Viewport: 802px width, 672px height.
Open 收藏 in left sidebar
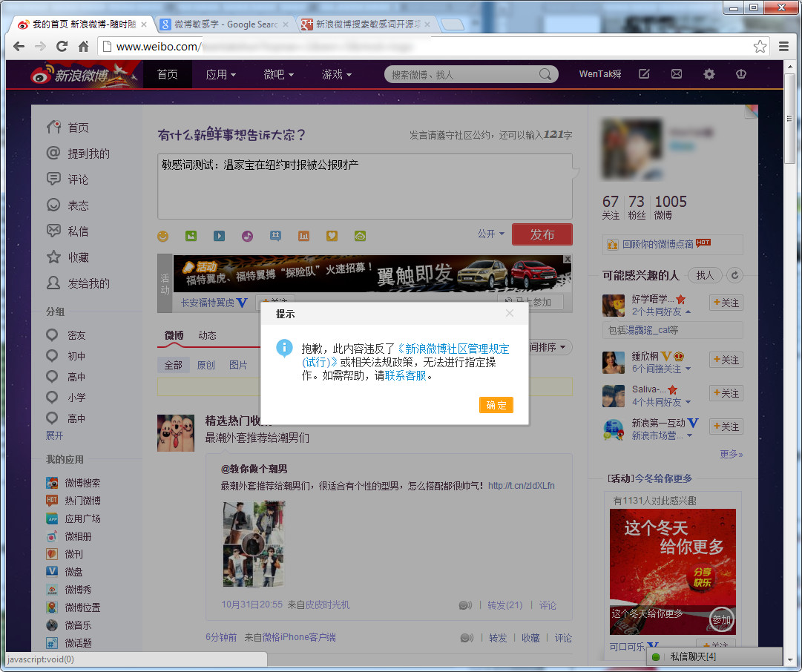[x=68, y=257]
